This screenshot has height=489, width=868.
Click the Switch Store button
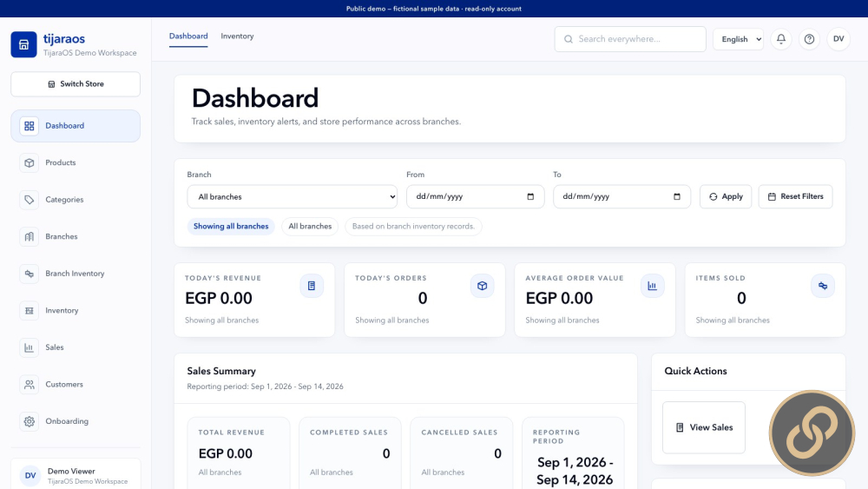click(76, 84)
